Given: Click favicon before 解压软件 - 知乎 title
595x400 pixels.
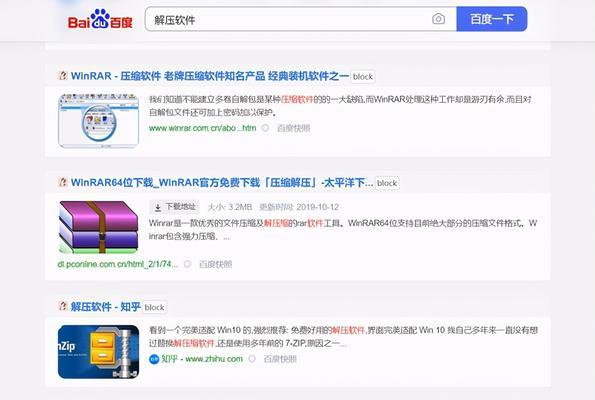Looking at the screenshot, I should (63, 306).
